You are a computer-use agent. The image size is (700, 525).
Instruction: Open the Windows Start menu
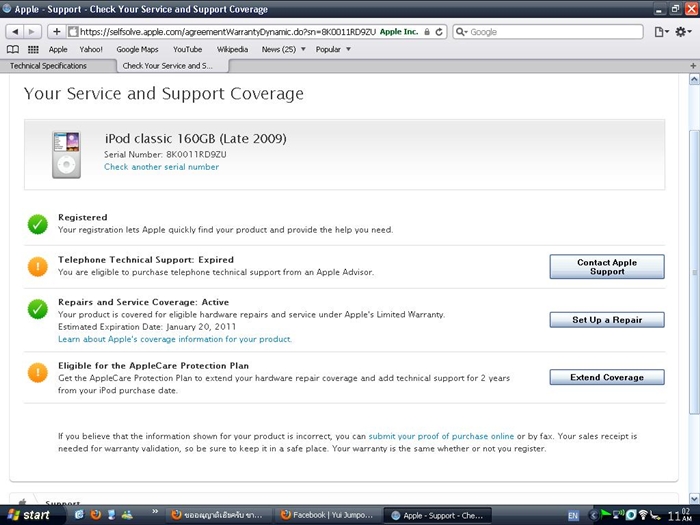click(28, 515)
